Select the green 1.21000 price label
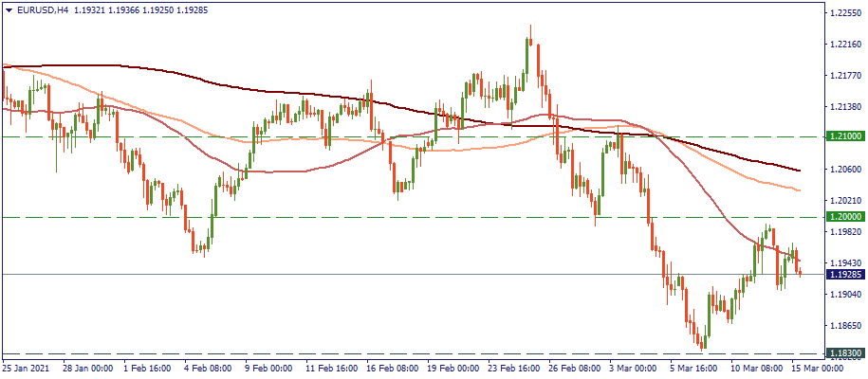This screenshot has width=868, height=379. click(843, 136)
